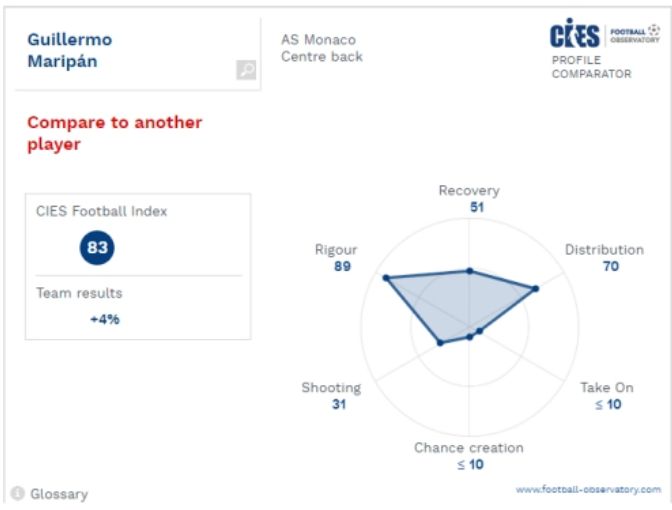
Task: Click the Rigour axis label
Action: pyautogui.click(x=335, y=250)
